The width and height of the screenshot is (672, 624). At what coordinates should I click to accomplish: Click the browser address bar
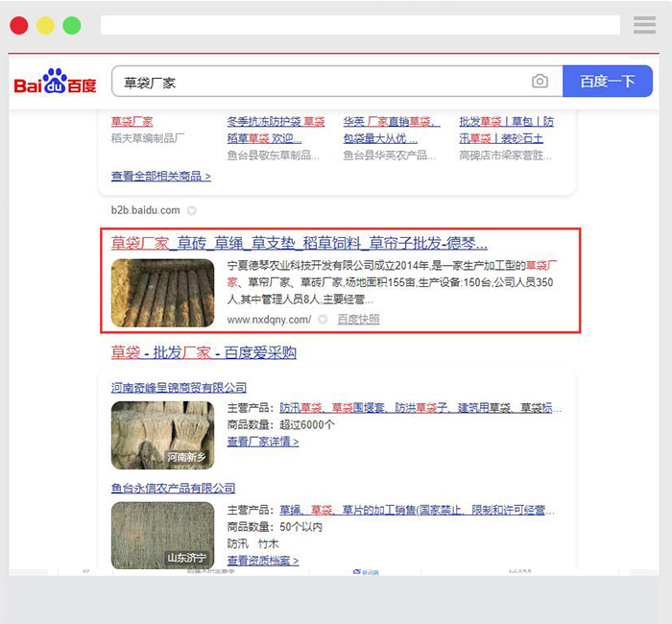pyautogui.click(x=360, y=25)
